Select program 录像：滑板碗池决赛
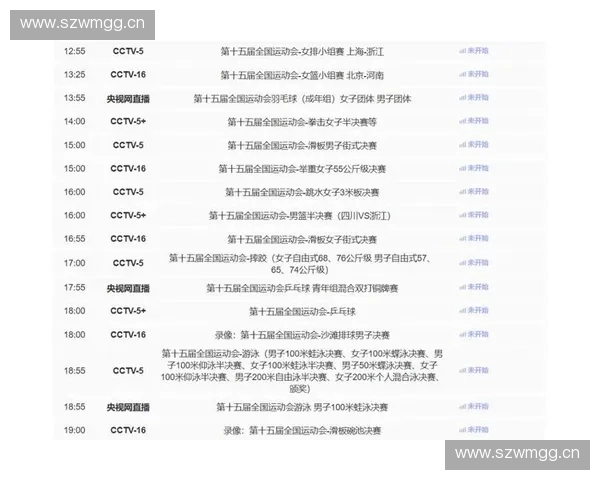This screenshot has height=480, width=600. coord(302,431)
